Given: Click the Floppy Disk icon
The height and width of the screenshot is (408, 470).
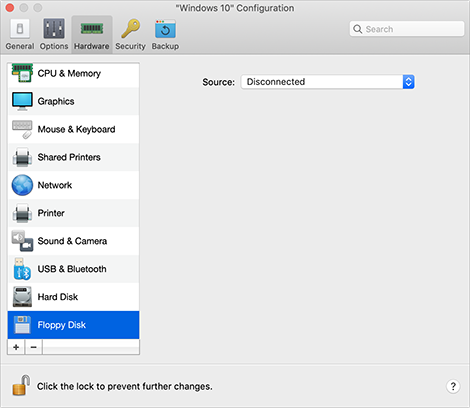Looking at the screenshot, I should (22, 325).
